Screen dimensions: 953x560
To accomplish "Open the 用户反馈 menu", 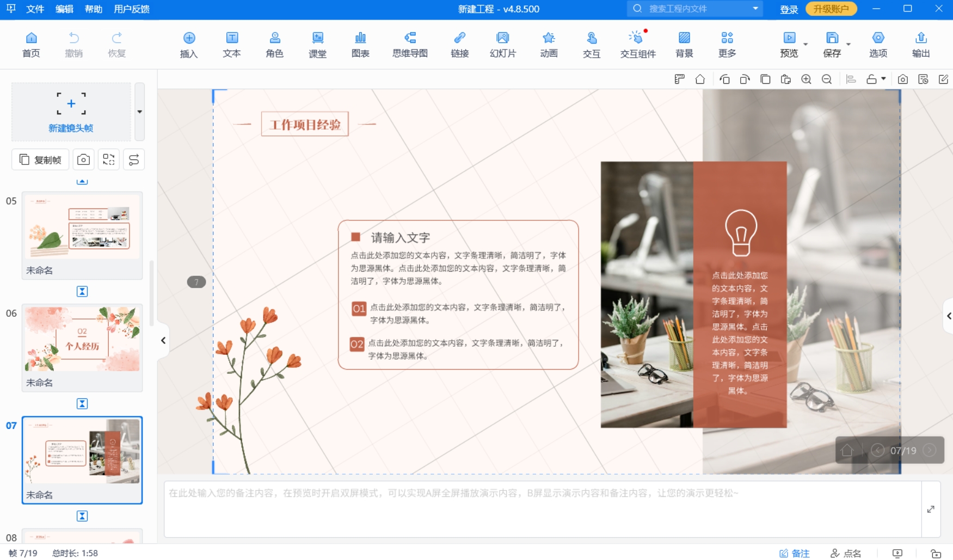I will pos(132,9).
